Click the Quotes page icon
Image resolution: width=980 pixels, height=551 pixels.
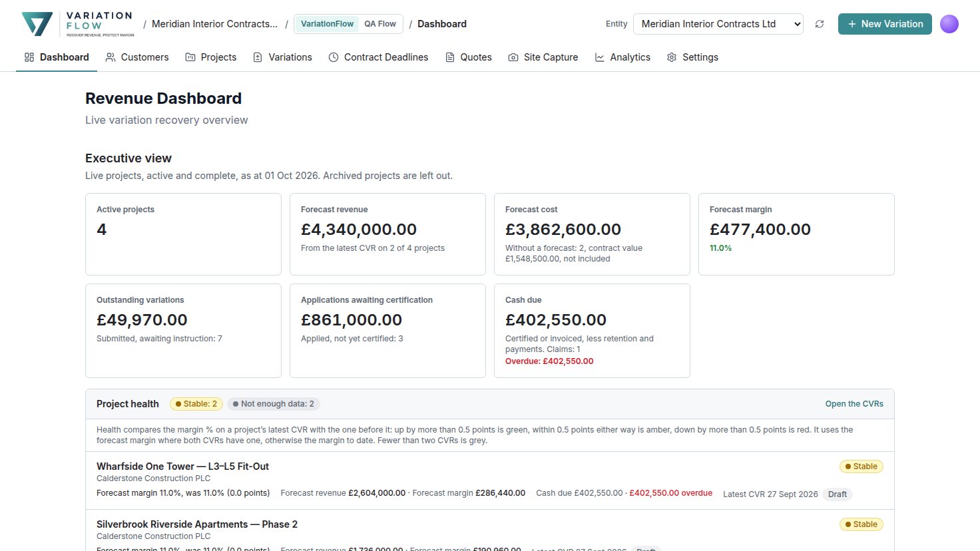[x=450, y=57]
